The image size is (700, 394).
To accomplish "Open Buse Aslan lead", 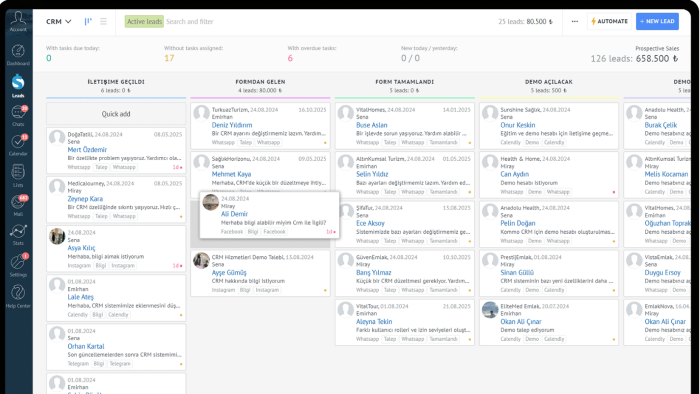I will tap(371, 125).
